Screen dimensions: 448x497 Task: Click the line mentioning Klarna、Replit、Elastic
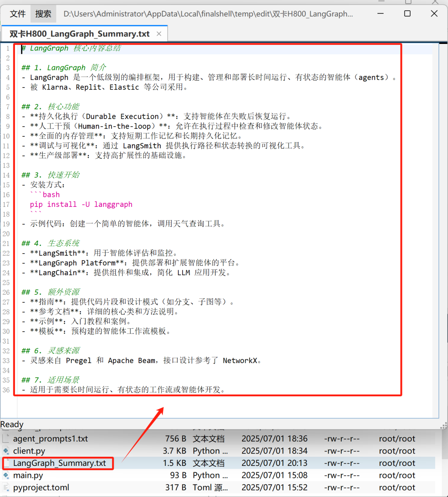pyautogui.click(x=105, y=87)
